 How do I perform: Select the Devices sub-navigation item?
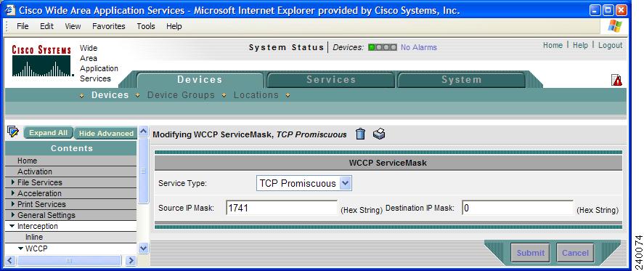click(x=110, y=95)
